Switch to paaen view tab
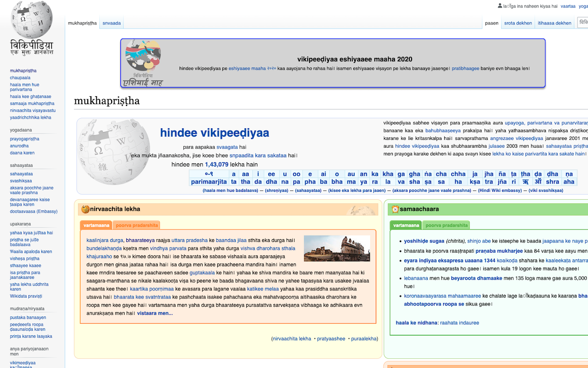Viewport: 588px width, 368px height. pyautogui.click(x=492, y=23)
